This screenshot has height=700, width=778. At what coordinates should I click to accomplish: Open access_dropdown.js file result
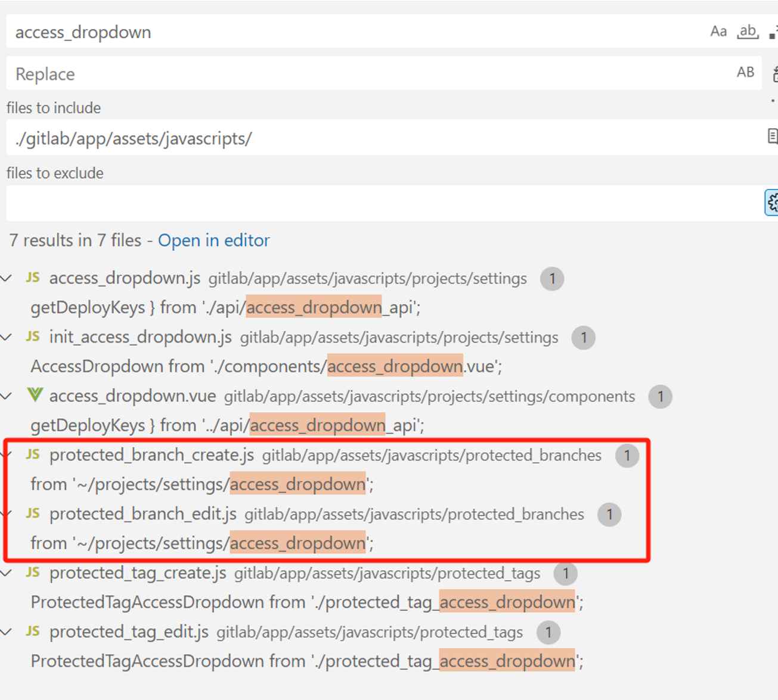coord(125,278)
